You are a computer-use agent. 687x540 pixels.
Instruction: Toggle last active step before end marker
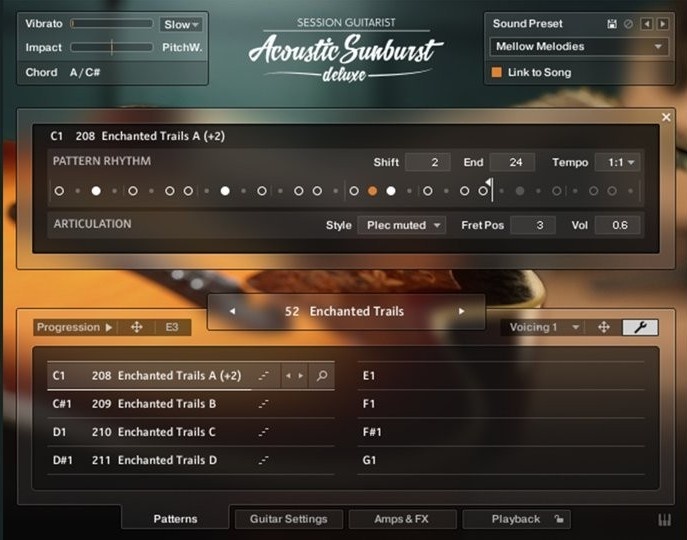pyautogui.click(x=483, y=191)
